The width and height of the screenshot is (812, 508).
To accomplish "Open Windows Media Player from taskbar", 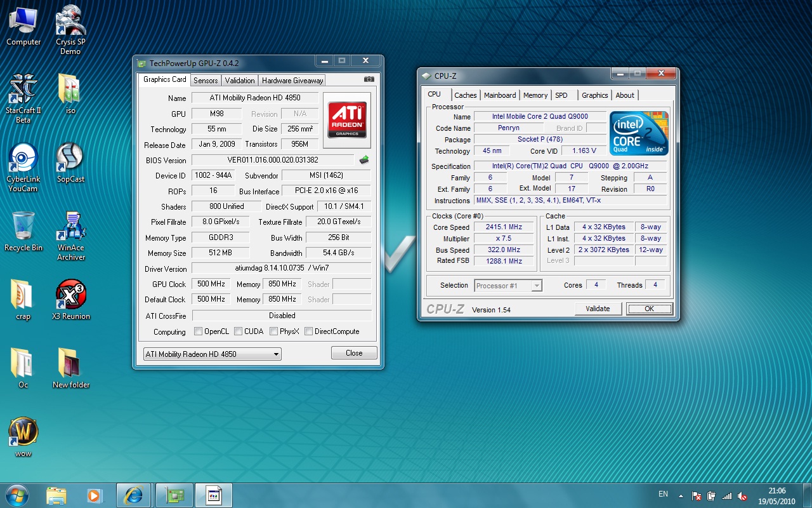I will pyautogui.click(x=94, y=495).
